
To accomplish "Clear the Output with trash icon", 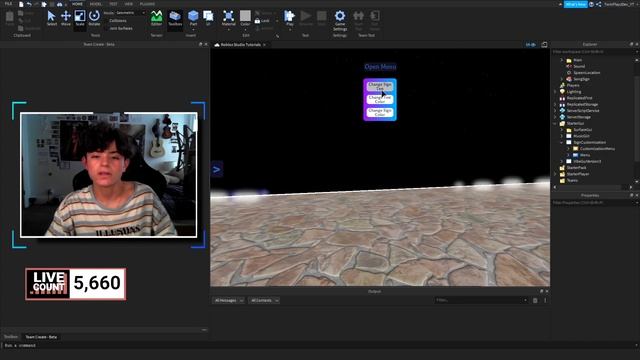I will pos(535,300).
